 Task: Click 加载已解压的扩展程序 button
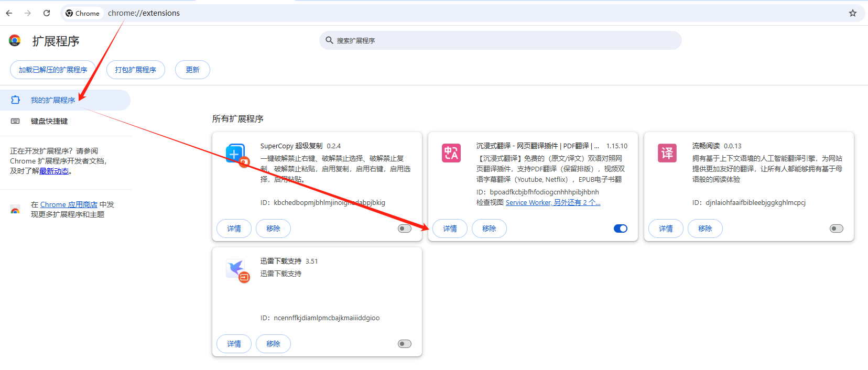point(53,70)
